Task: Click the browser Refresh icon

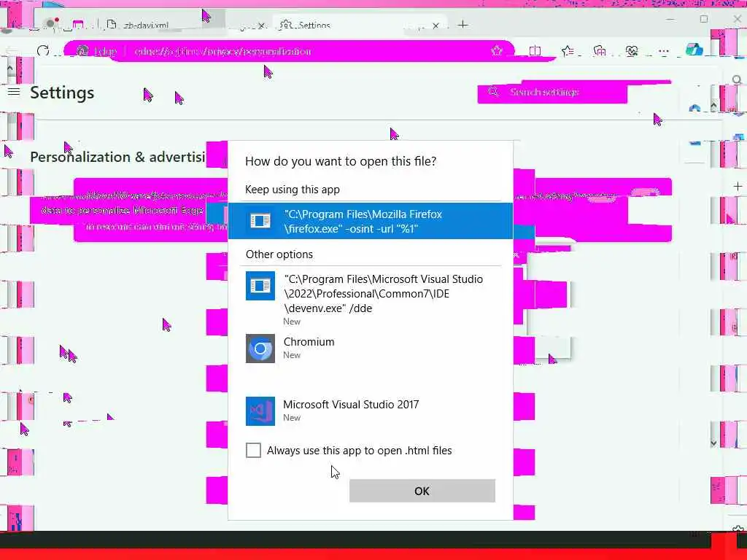Action: pyautogui.click(x=43, y=50)
